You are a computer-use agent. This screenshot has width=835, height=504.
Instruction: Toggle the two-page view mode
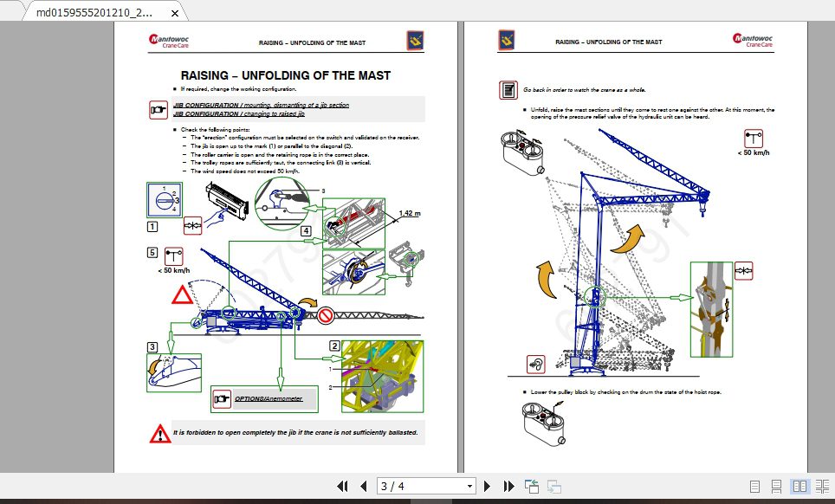click(x=798, y=487)
